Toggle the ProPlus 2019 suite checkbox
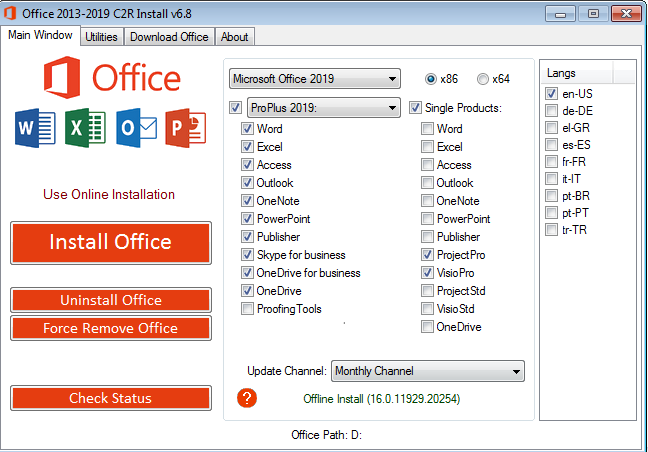The width and height of the screenshot is (648, 452). point(236,108)
